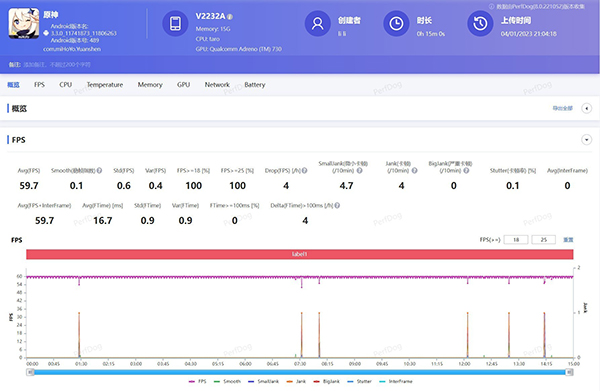This screenshot has width=600, height=391.
Task: Click the help icon beside BigJank
Action: pyautogui.click(x=466, y=171)
